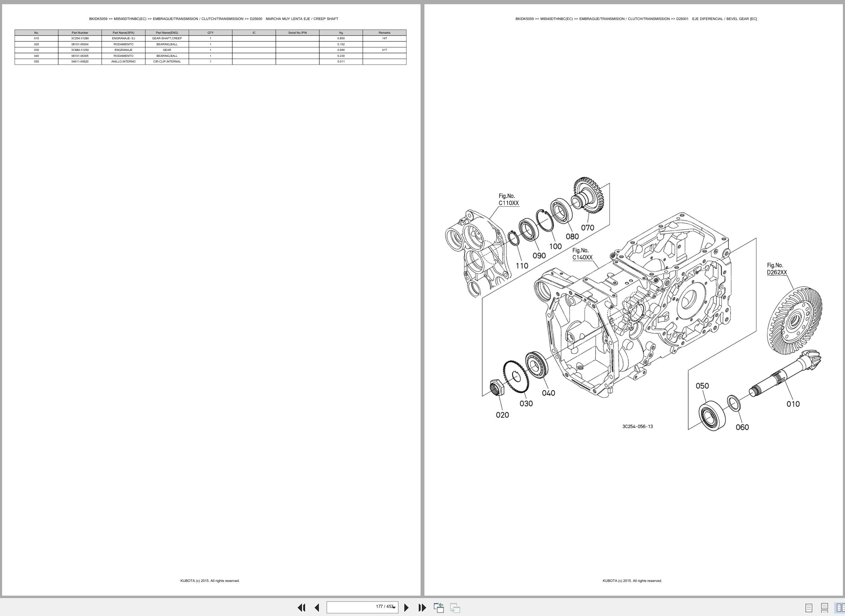
Task: Jump to the last page
Action: [422, 608]
